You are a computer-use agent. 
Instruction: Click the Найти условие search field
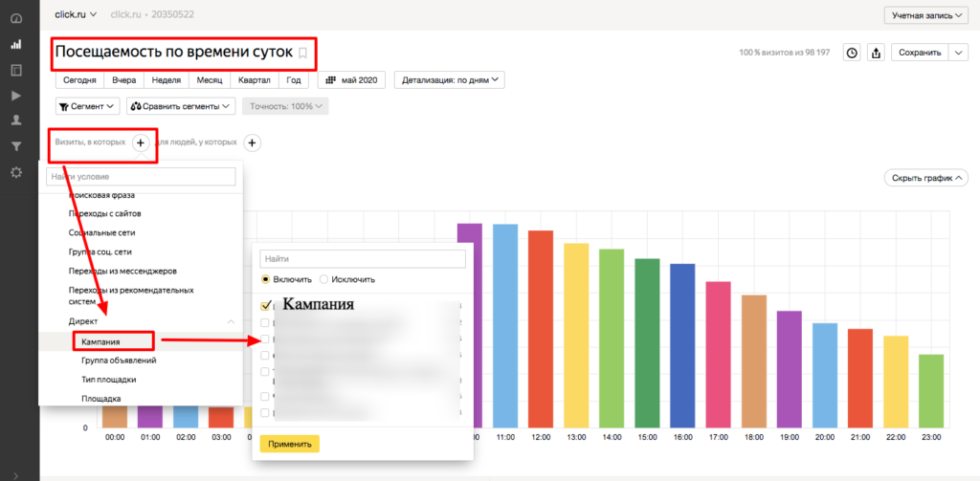pos(141,177)
